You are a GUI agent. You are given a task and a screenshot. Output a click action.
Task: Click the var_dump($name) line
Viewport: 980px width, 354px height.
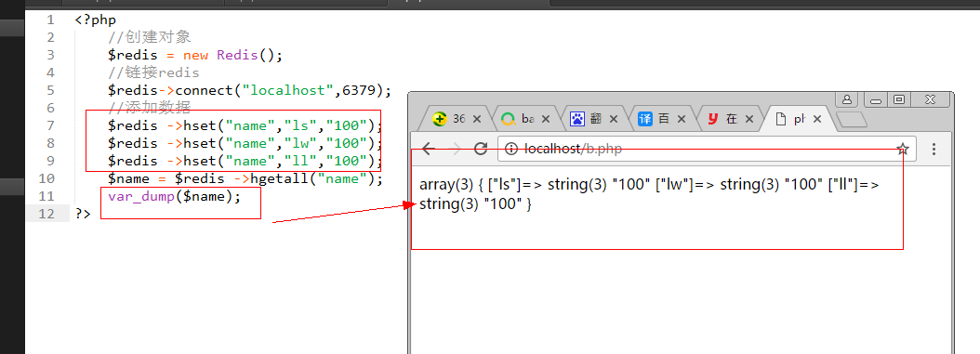175,197
